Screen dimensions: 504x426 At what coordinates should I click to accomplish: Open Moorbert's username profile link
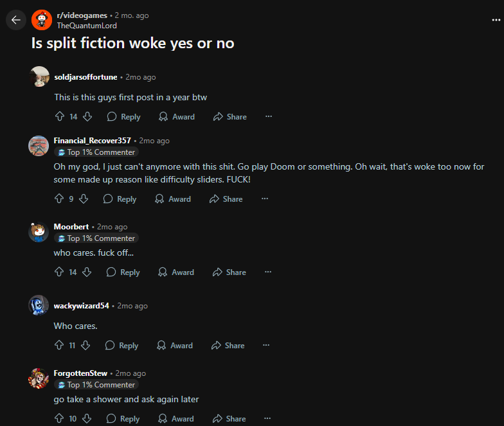[x=71, y=226]
